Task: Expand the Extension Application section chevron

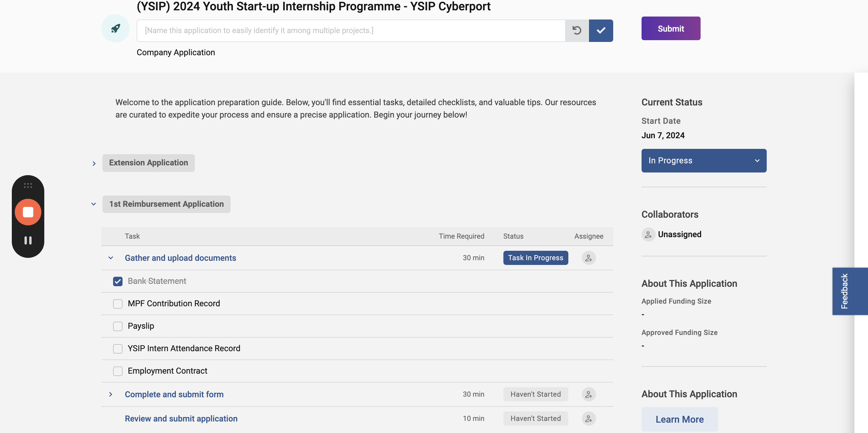Action: (94, 164)
